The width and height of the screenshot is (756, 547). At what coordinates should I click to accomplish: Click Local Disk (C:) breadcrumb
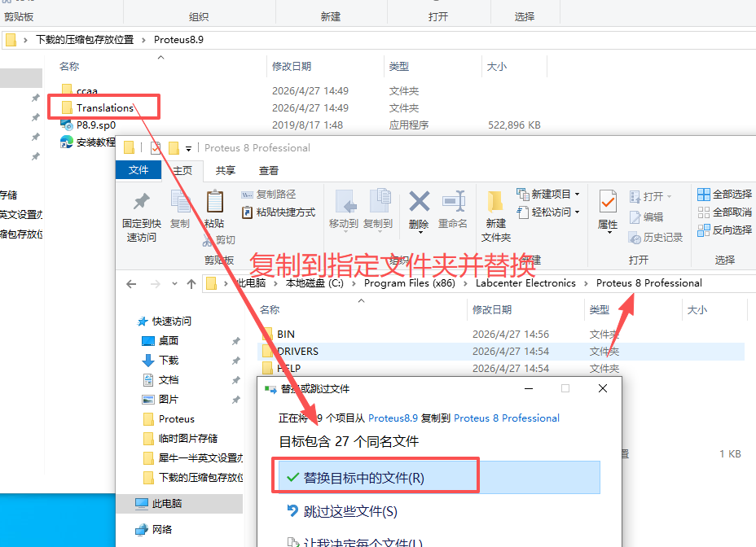(314, 283)
